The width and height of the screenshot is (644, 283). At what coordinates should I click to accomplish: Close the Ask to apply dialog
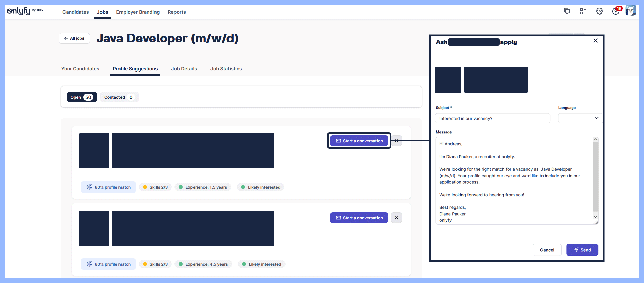click(595, 41)
